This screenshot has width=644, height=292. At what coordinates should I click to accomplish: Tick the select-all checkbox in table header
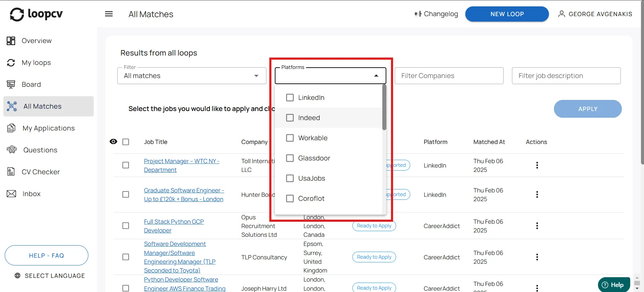(126, 142)
